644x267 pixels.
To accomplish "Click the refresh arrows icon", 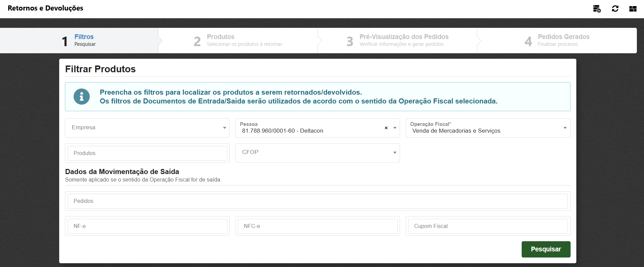I will click(x=615, y=9).
